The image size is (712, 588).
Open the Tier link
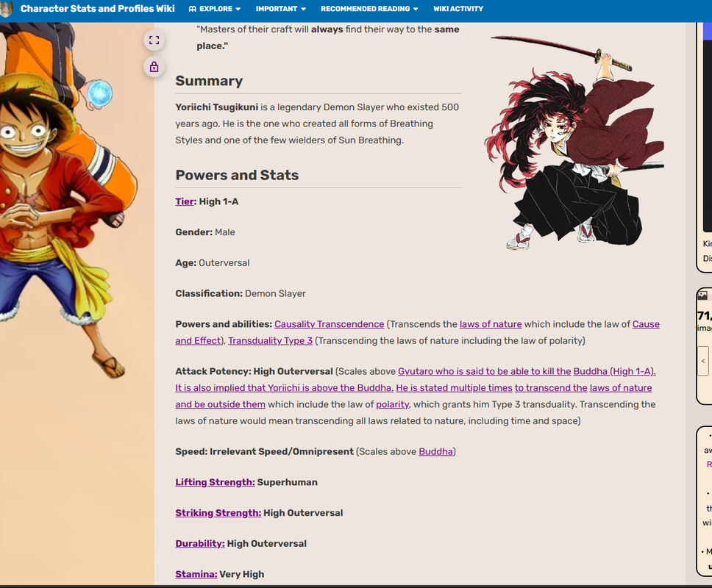185,201
